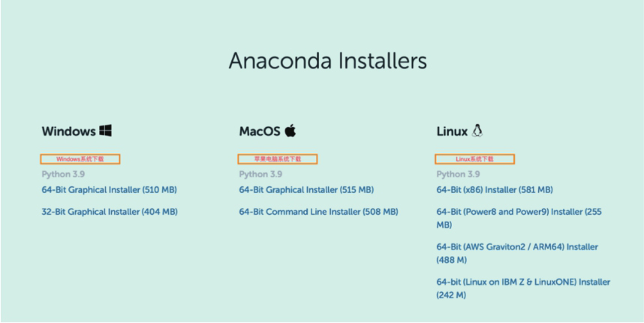Click the Linux penguin icon
This screenshot has width=644, height=323.
(x=477, y=131)
